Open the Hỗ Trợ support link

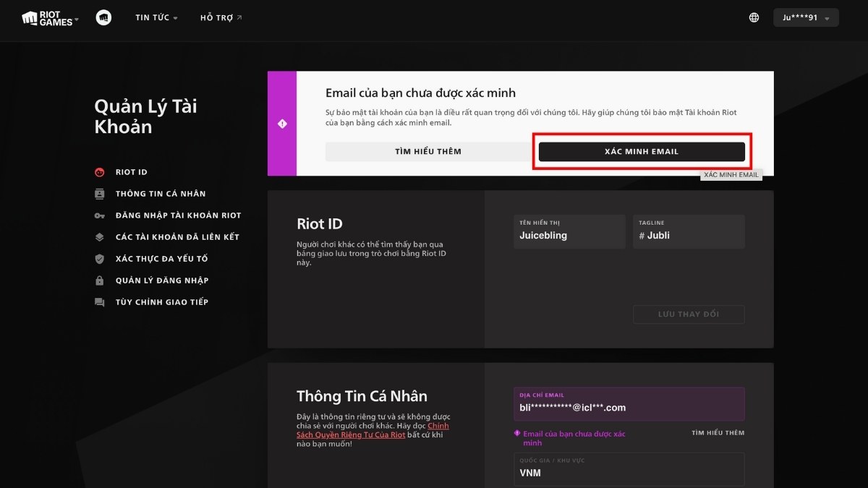[x=221, y=17]
